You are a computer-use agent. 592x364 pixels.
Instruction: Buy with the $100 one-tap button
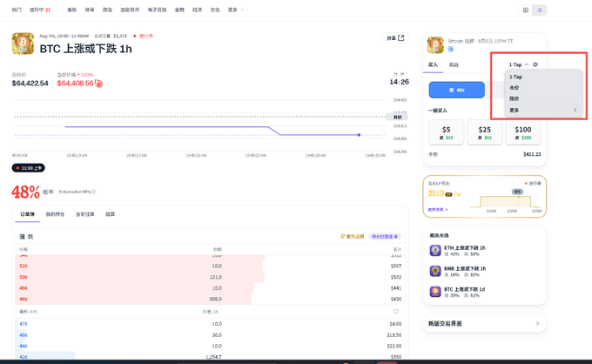pyautogui.click(x=523, y=132)
